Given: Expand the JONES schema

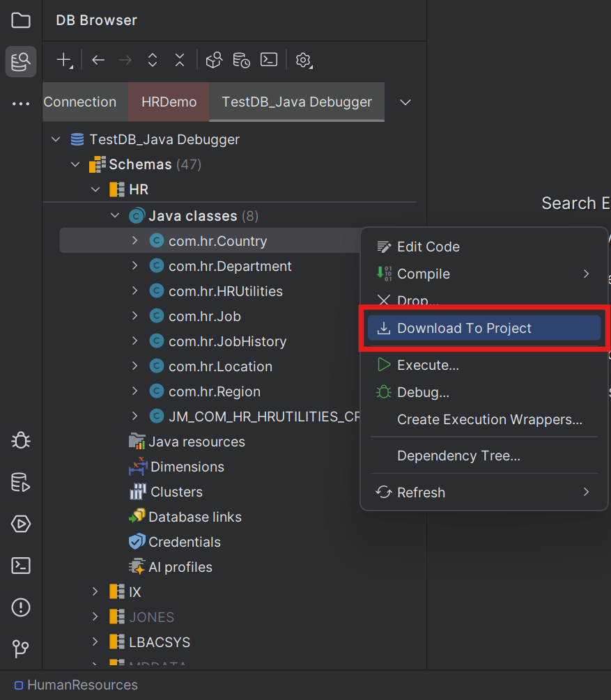Looking at the screenshot, I should [x=95, y=616].
